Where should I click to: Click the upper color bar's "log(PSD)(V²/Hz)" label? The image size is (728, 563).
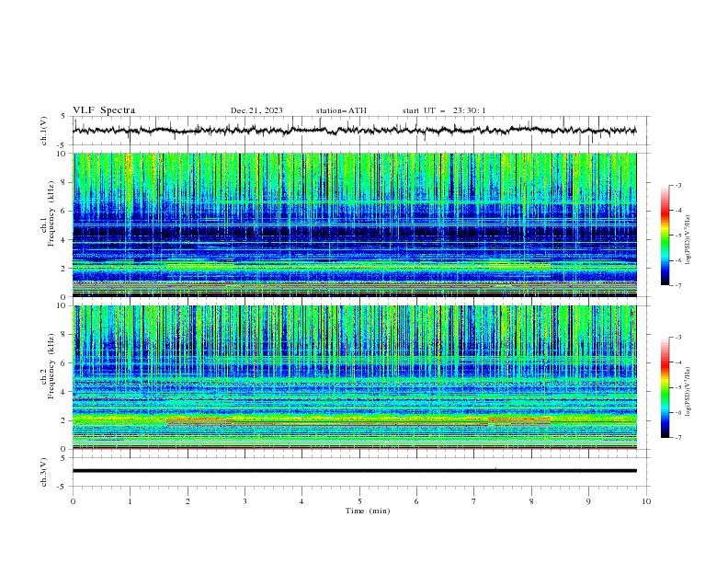(688, 240)
